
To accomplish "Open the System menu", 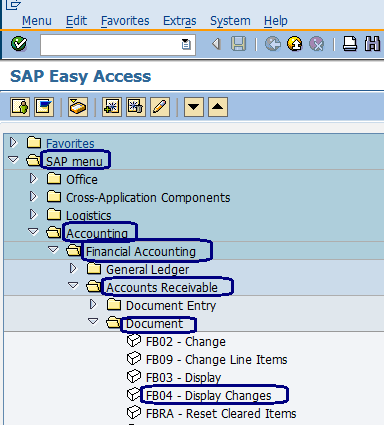I will pos(230,21).
